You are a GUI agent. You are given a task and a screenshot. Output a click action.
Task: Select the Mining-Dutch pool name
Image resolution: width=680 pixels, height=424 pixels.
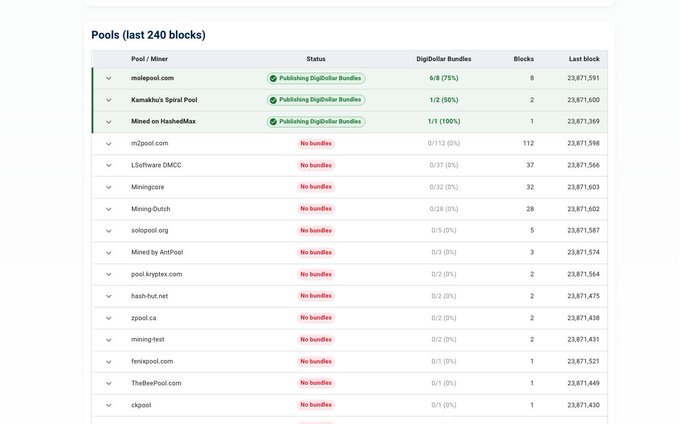click(150, 209)
